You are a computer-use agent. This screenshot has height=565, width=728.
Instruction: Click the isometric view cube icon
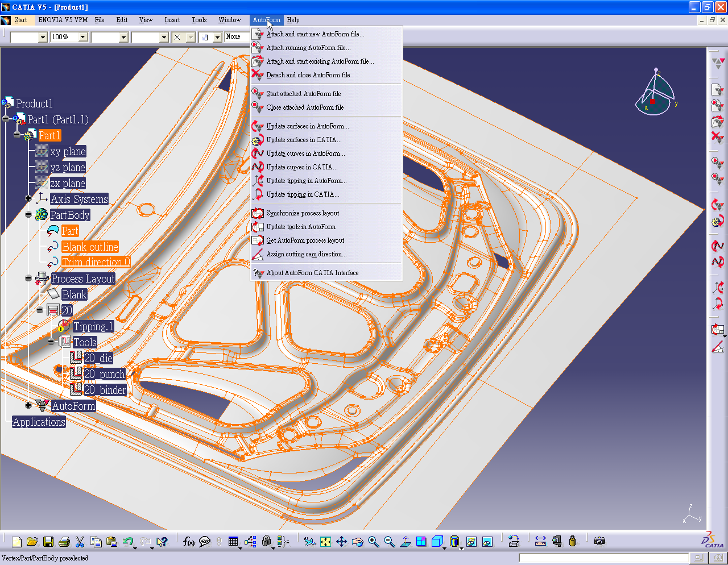(x=437, y=542)
